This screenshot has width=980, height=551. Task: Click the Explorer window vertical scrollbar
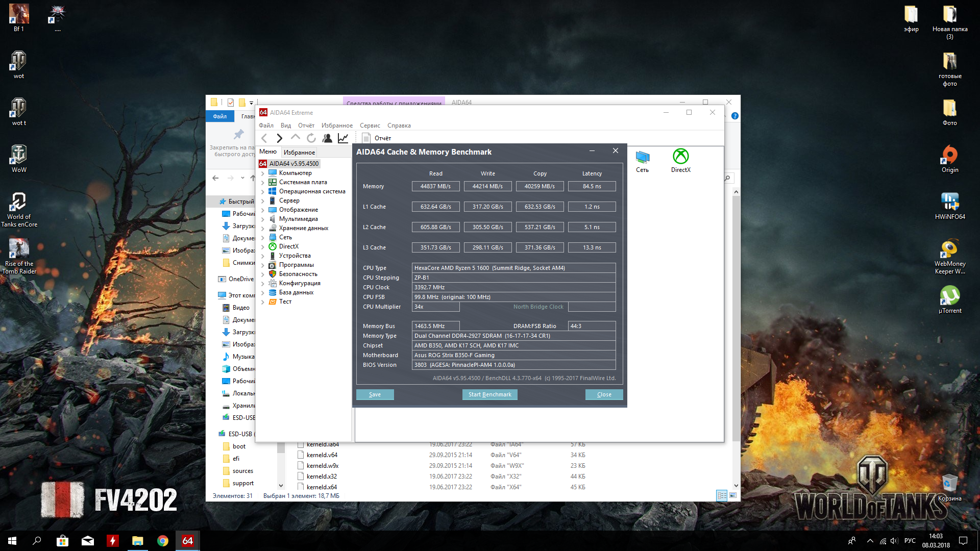(736, 316)
